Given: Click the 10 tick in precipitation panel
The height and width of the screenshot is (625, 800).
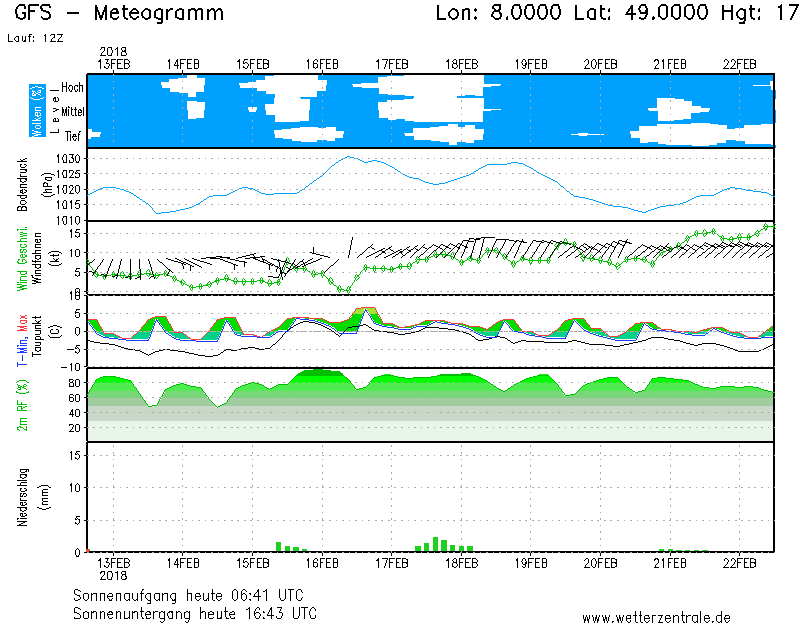Looking at the screenshot, I should 74,488.
